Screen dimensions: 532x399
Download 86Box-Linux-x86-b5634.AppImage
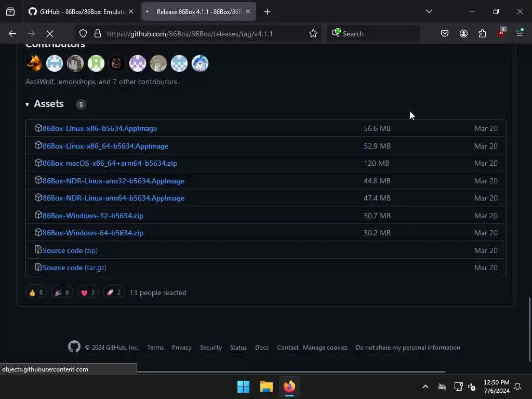(x=100, y=129)
